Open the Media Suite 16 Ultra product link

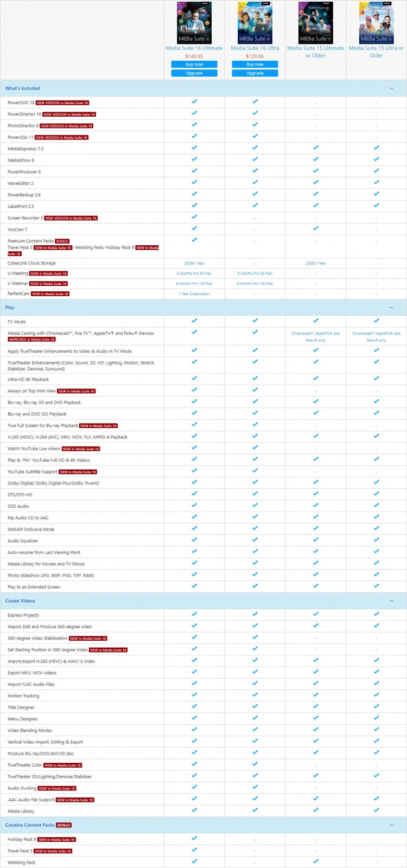pos(255,48)
